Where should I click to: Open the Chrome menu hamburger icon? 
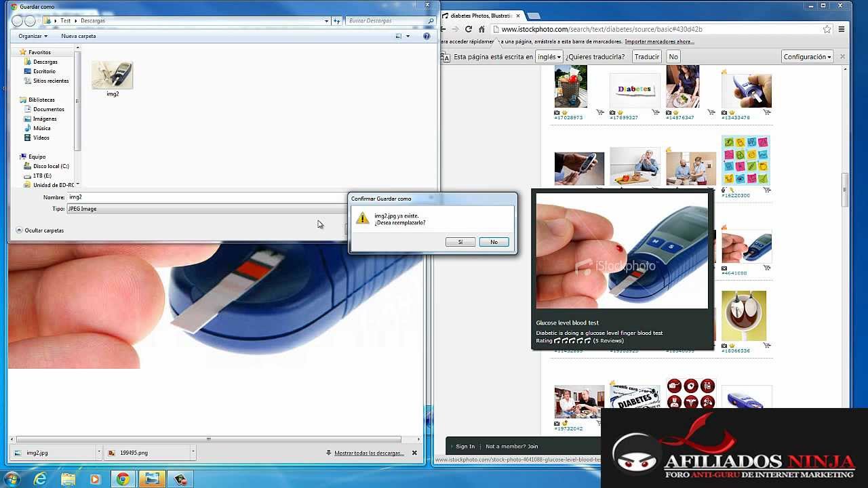842,29
